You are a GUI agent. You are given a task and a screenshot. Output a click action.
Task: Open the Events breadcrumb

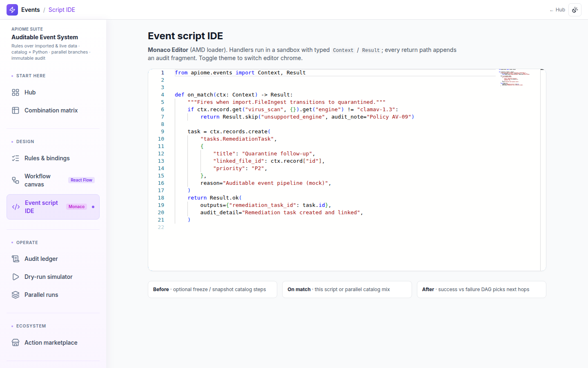click(x=31, y=10)
